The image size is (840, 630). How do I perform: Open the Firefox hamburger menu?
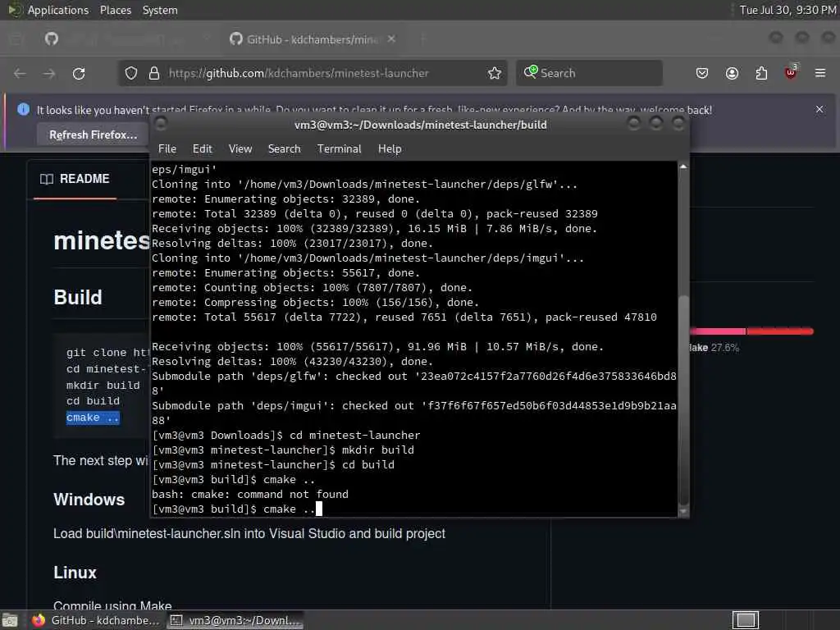click(x=820, y=73)
